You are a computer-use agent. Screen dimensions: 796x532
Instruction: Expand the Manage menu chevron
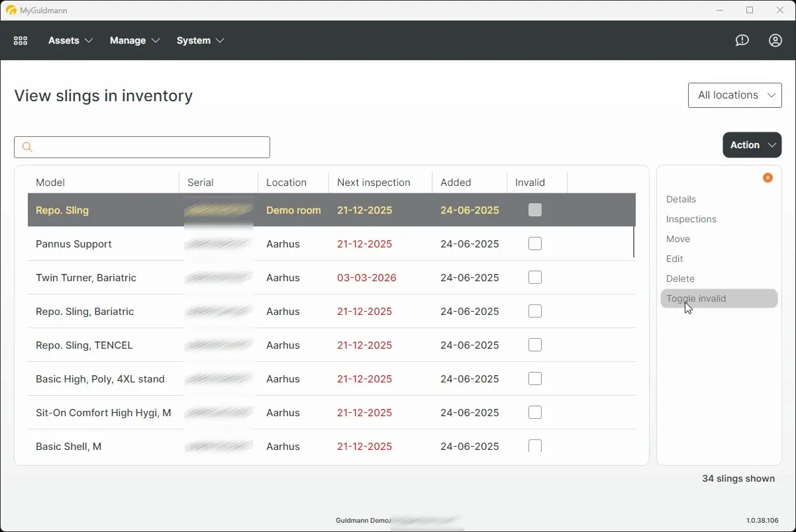point(157,40)
